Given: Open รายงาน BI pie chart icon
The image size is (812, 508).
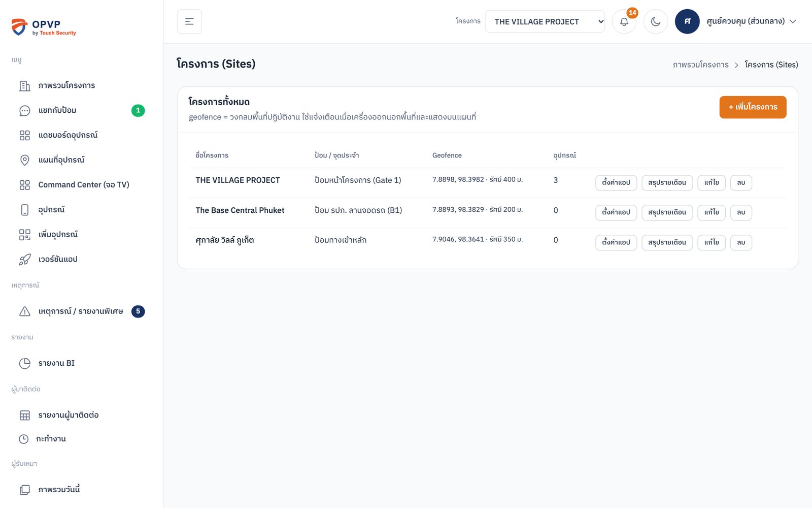Looking at the screenshot, I should [25, 363].
